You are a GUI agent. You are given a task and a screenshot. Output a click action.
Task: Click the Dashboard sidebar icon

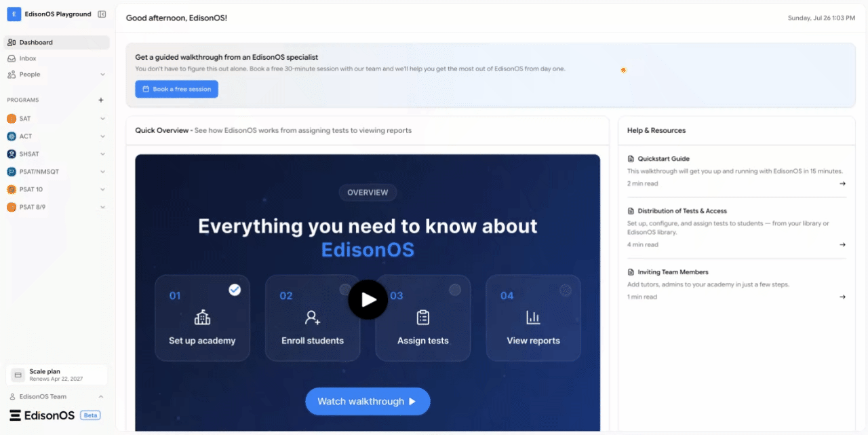(12, 42)
